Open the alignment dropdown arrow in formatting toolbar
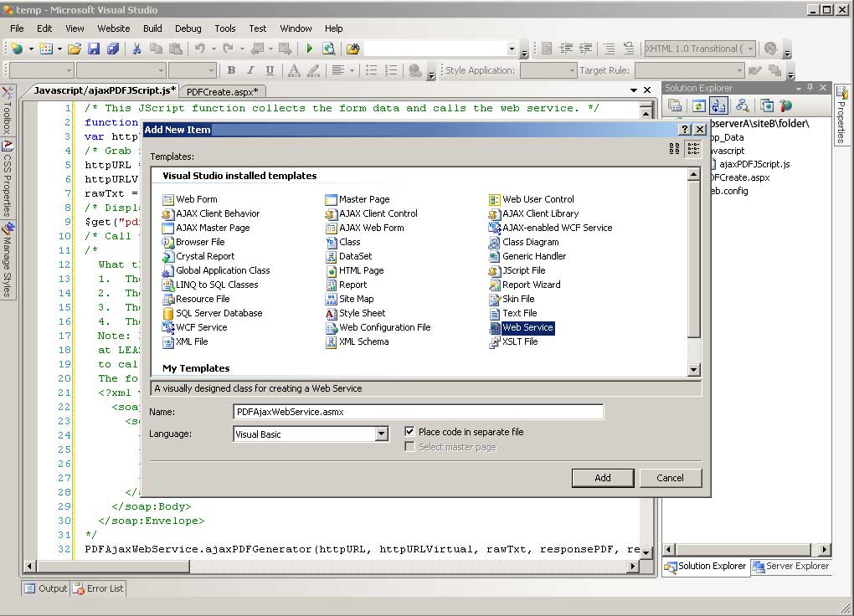 pos(352,70)
